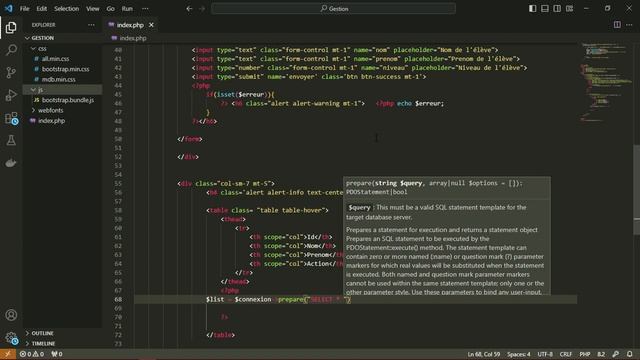The image size is (640, 360).
Task: Open mdb.min.css in the explorer
Action: (x=58, y=79)
